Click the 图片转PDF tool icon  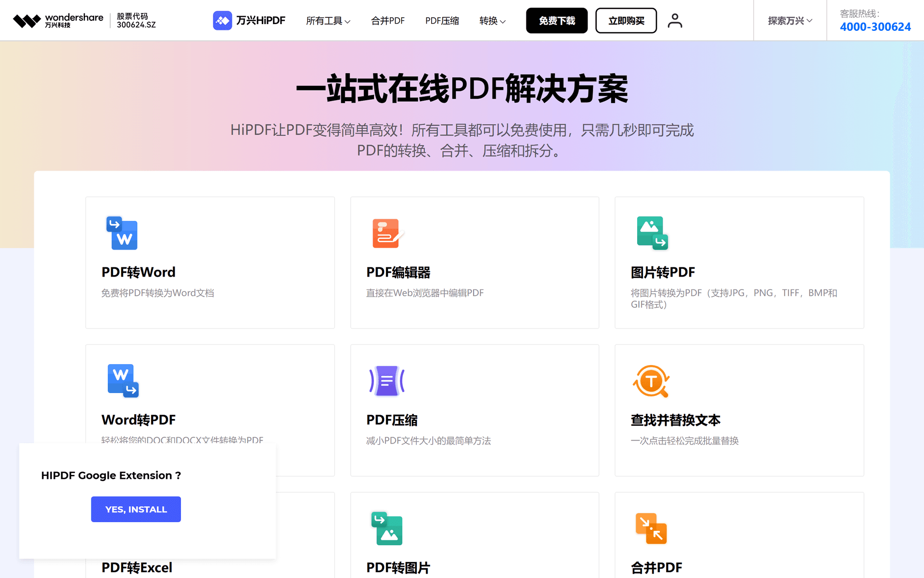click(652, 233)
